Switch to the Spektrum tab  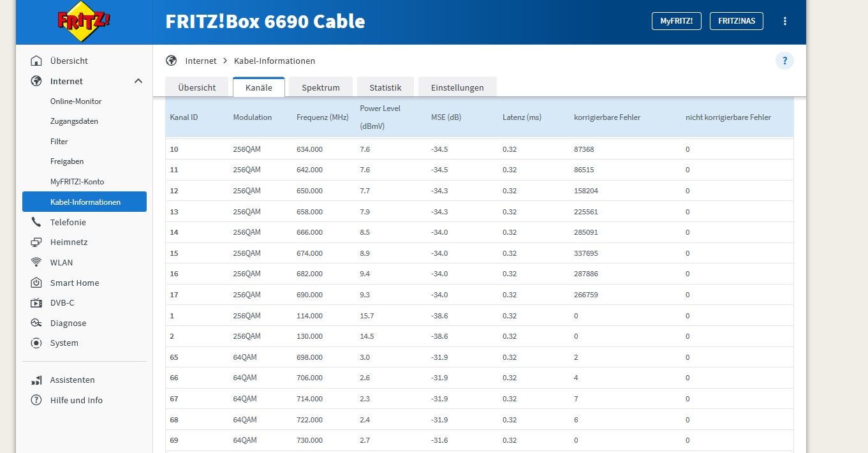pyautogui.click(x=321, y=87)
